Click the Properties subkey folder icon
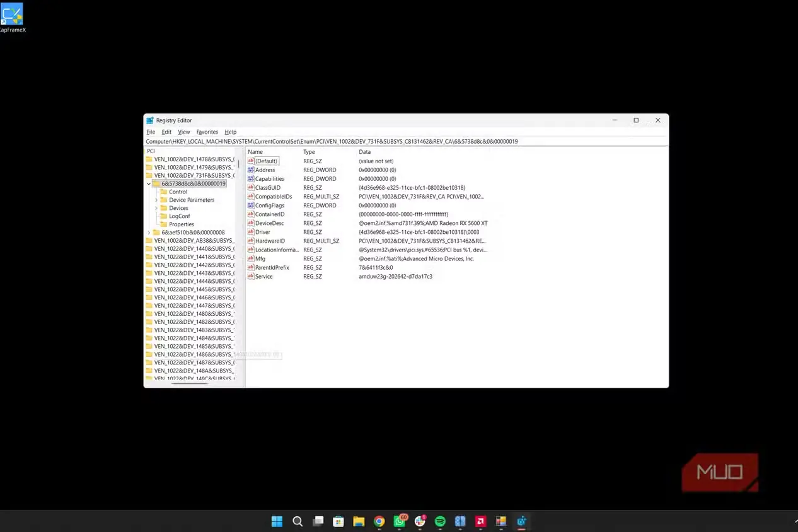The width and height of the screenshot is (798, 532). 164,224
